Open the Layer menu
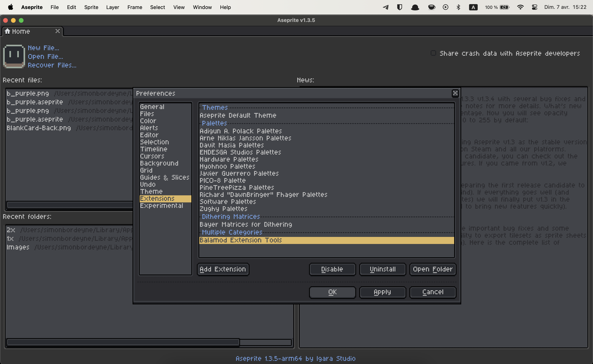The image size is (593, 364). pyautogui.click(x=113, y=7)
